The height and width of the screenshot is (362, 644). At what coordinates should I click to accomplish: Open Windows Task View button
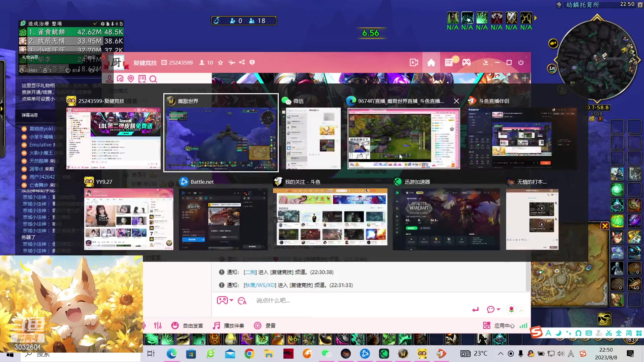(x=151, y=354)
